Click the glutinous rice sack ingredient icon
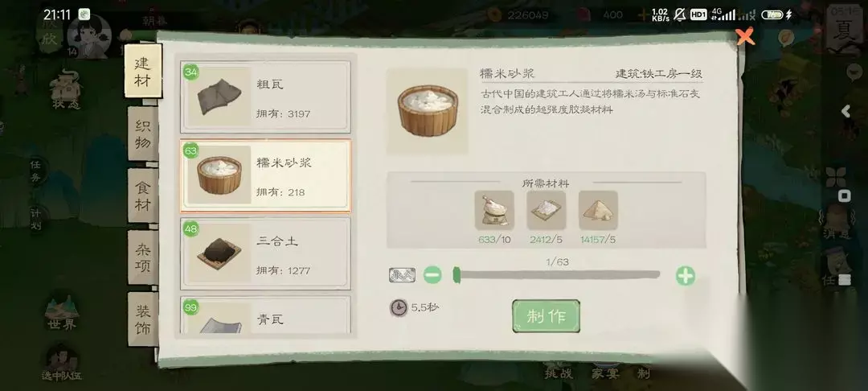 click(x=493, y=211)
